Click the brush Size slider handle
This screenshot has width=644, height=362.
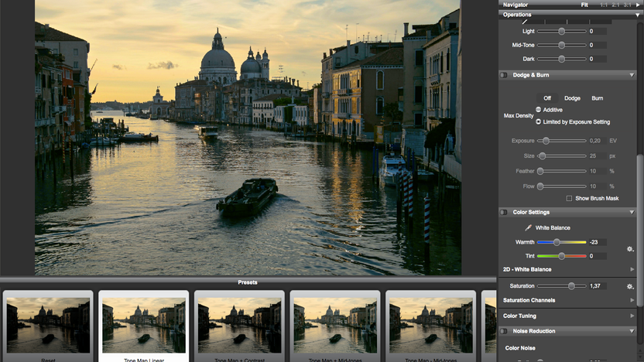coord(542,156)
